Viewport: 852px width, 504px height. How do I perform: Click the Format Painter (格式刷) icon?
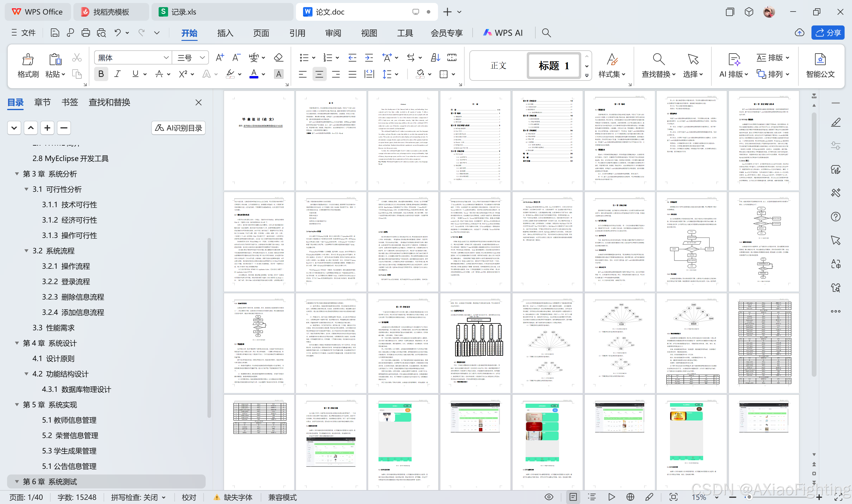point(28,59)
